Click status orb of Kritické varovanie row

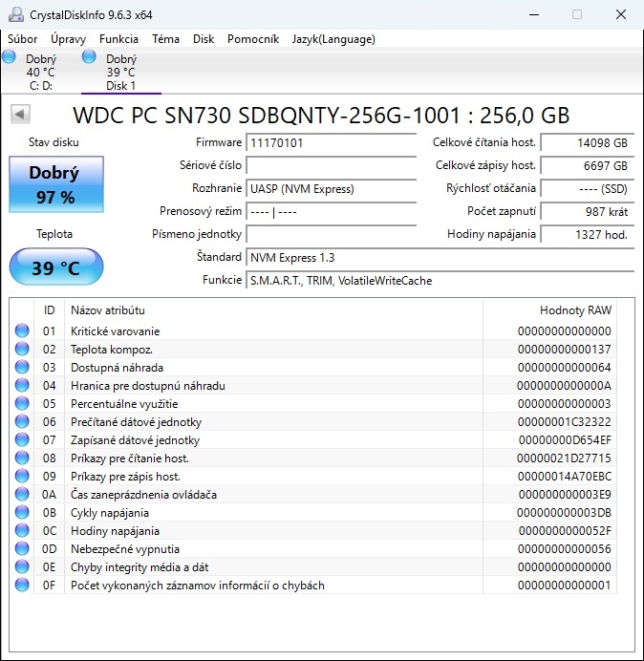pos(22,330)
